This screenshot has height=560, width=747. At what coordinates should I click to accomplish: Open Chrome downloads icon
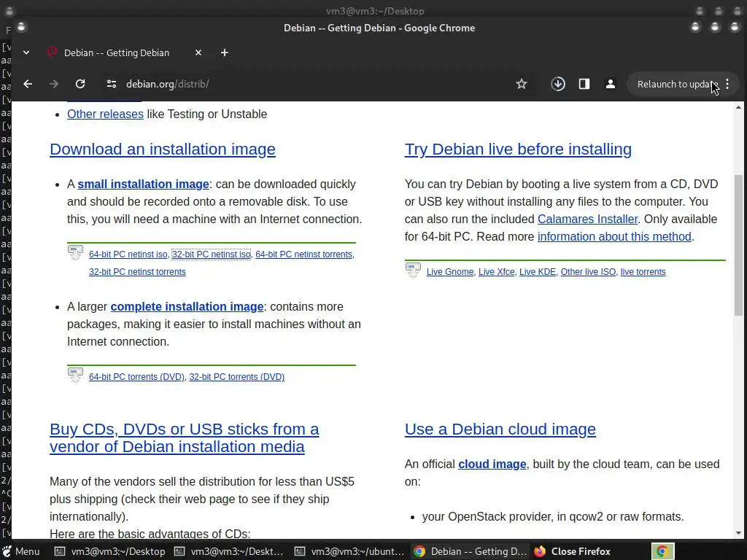[x=558, y=85]
